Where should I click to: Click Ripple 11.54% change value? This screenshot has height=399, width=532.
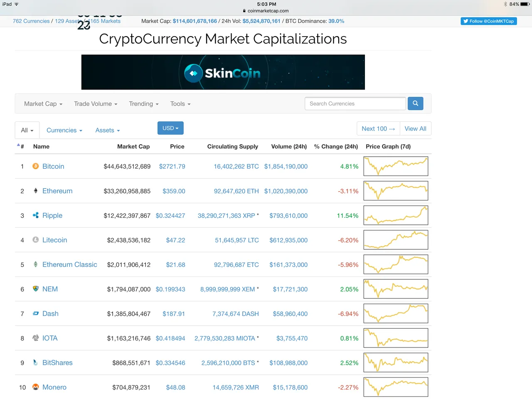(347, 215)
